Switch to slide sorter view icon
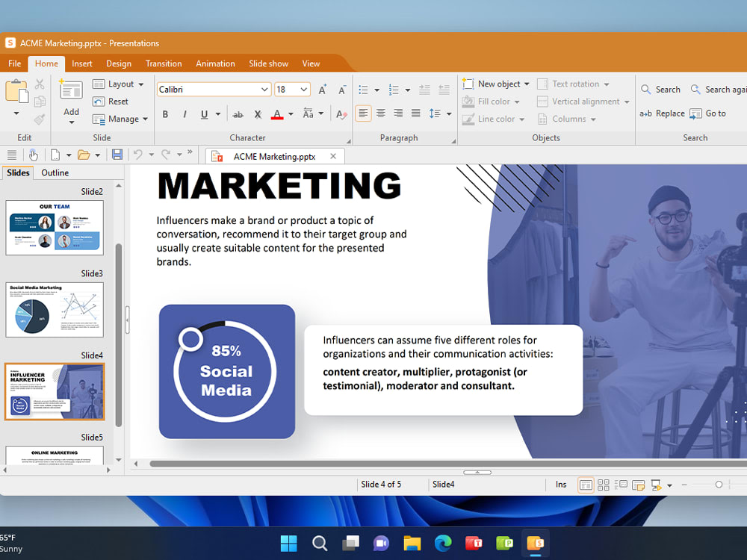Screen dimensions: 747x560 (x=603, y=485)
